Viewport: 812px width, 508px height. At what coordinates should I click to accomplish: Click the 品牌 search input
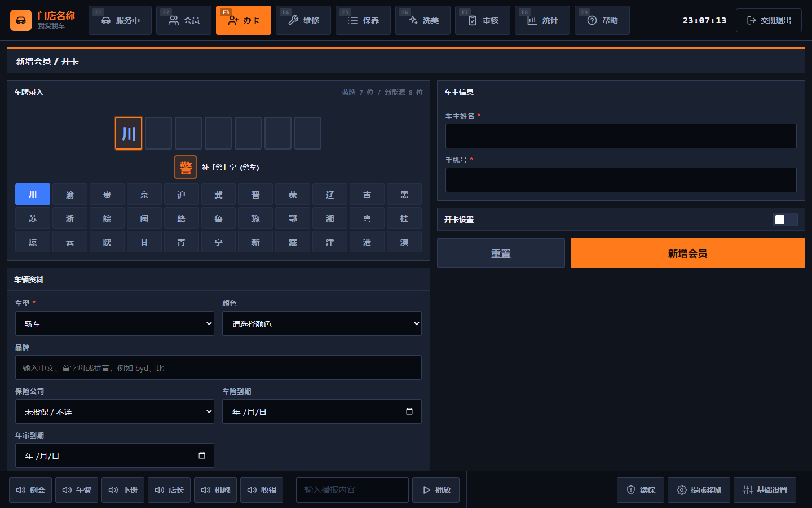pyautogui.click(x=218, y=367)
